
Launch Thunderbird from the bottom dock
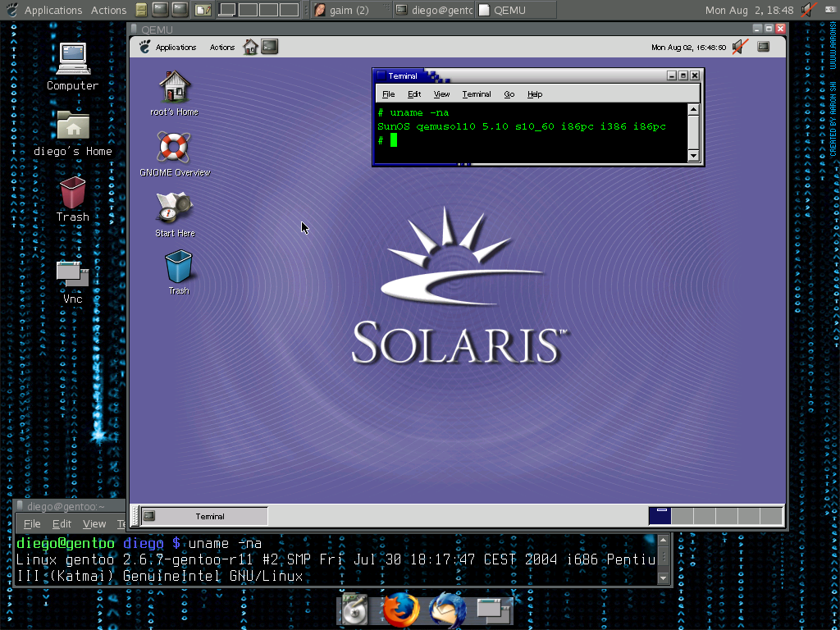pos(447,609)
